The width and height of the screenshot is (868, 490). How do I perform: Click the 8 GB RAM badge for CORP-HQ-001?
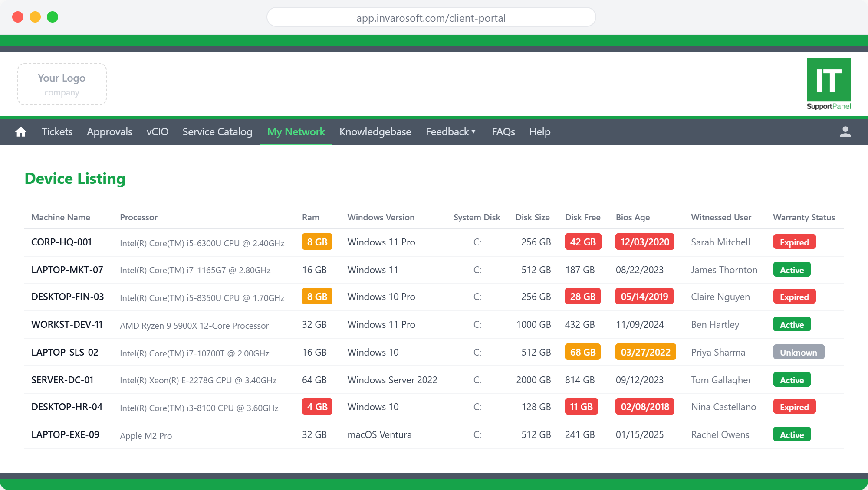(317, 242)
